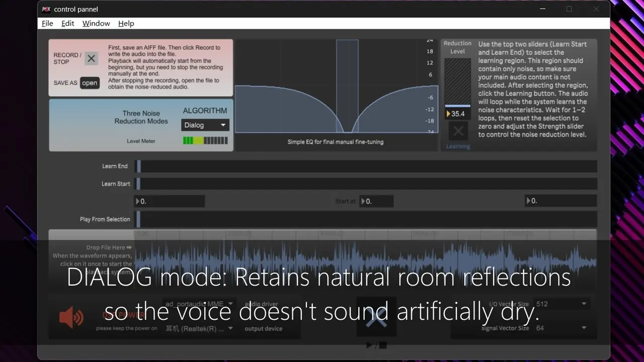Click the Three Noise Reduction Modes label

141,117
